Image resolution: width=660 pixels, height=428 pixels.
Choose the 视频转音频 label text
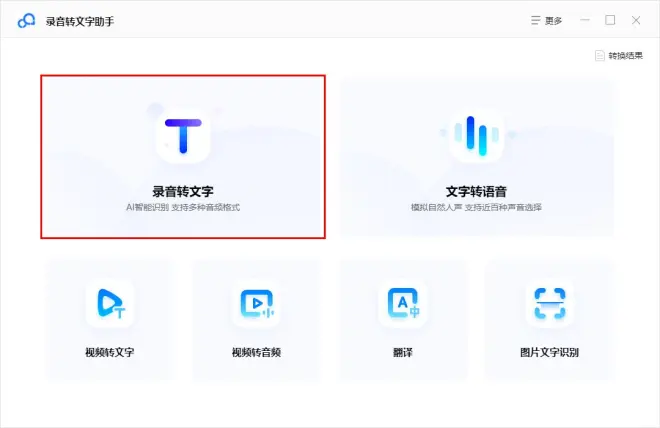256,353
